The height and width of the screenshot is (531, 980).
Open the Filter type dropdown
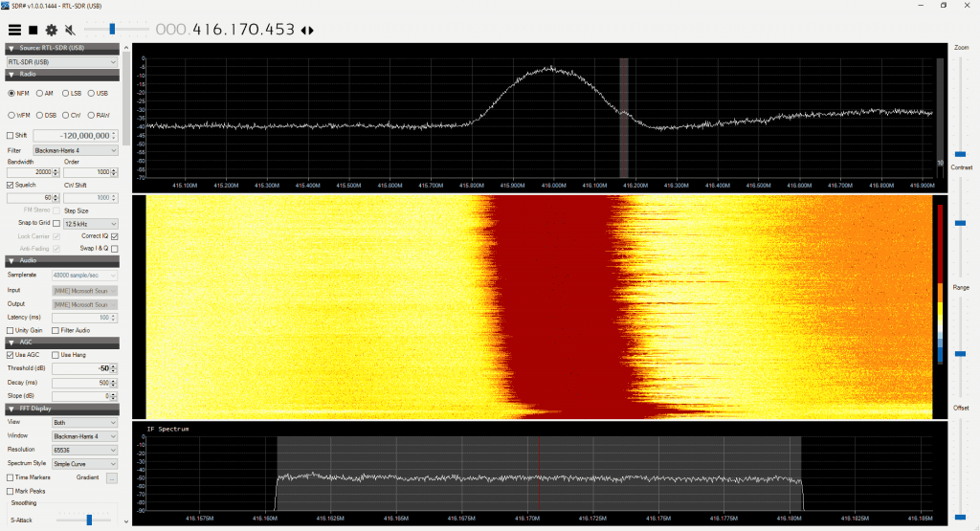point(75,150)
